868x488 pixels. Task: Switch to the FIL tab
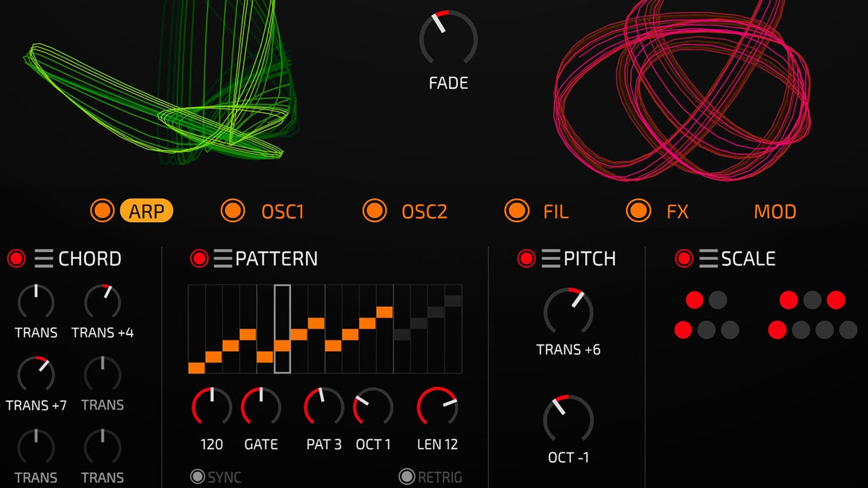tap(556, 211)
